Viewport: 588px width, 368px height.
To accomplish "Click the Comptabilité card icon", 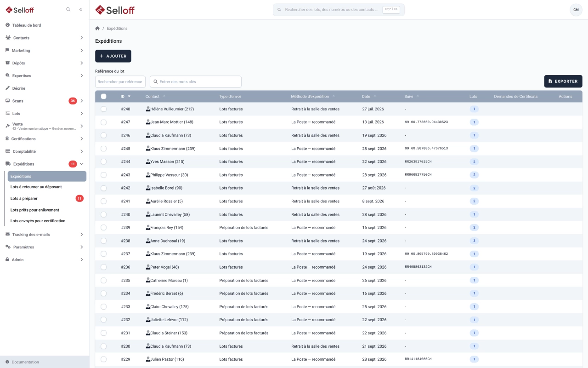I will click(8, 151).
